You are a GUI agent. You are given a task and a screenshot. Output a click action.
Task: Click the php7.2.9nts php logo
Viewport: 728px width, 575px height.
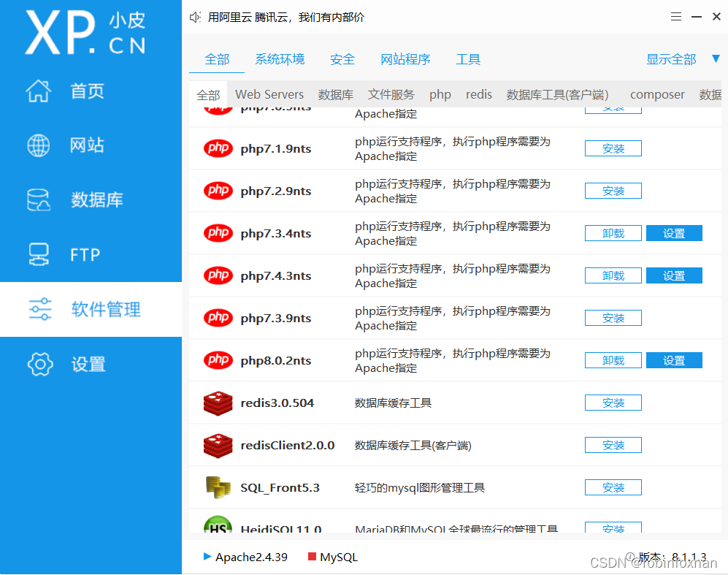tap(218, 191)
